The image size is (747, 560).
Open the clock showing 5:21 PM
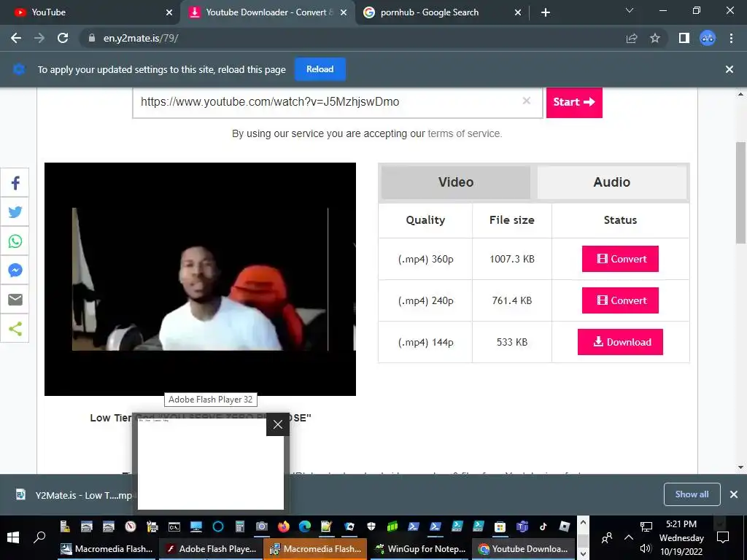pos(681,537)
